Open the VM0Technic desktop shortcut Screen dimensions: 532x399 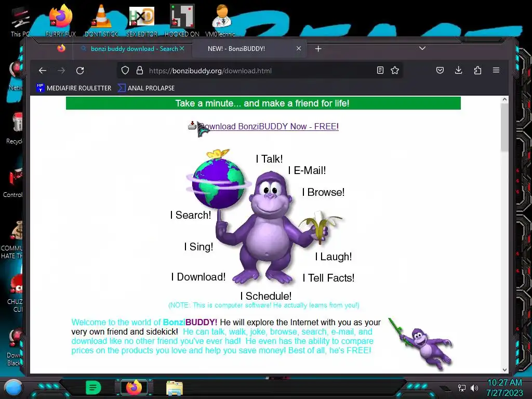point(222,20)
